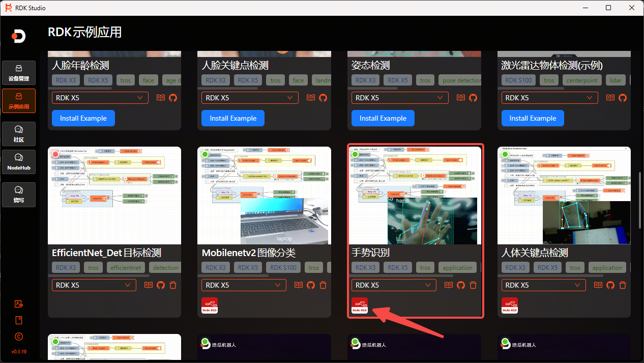This screenshot has width=644, height=363.
Task: Open the documentation icon for 姿态检测
Action: tap(460, 98)
